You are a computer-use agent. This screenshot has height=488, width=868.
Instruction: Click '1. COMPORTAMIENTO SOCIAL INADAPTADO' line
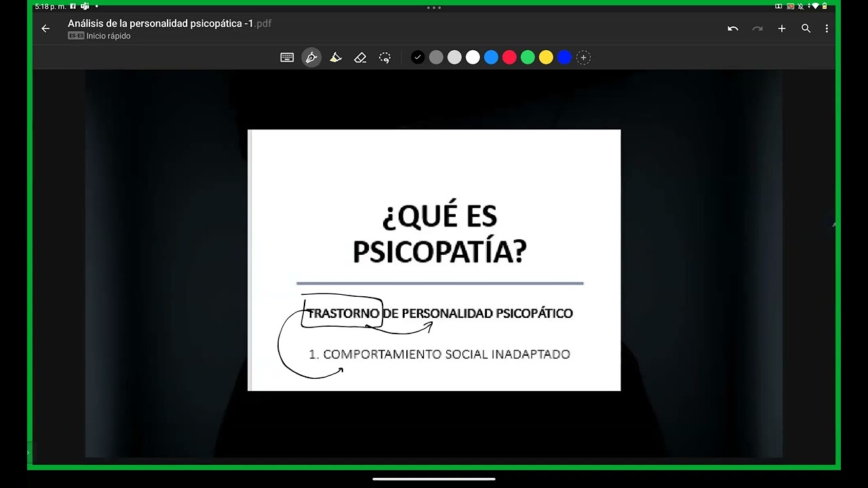(x=439, y=354)
